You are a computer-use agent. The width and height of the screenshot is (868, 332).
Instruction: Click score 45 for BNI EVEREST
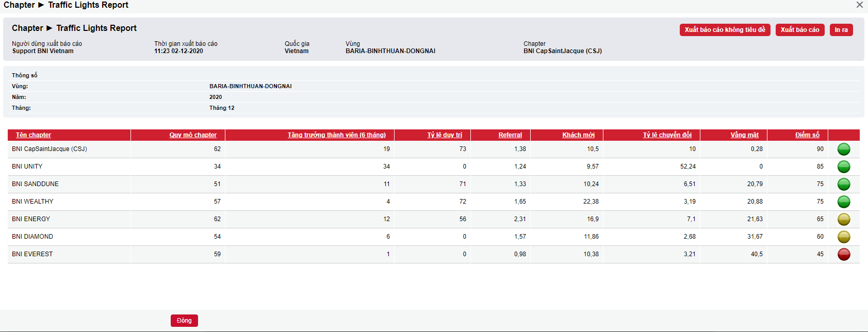tap(820, 254)
